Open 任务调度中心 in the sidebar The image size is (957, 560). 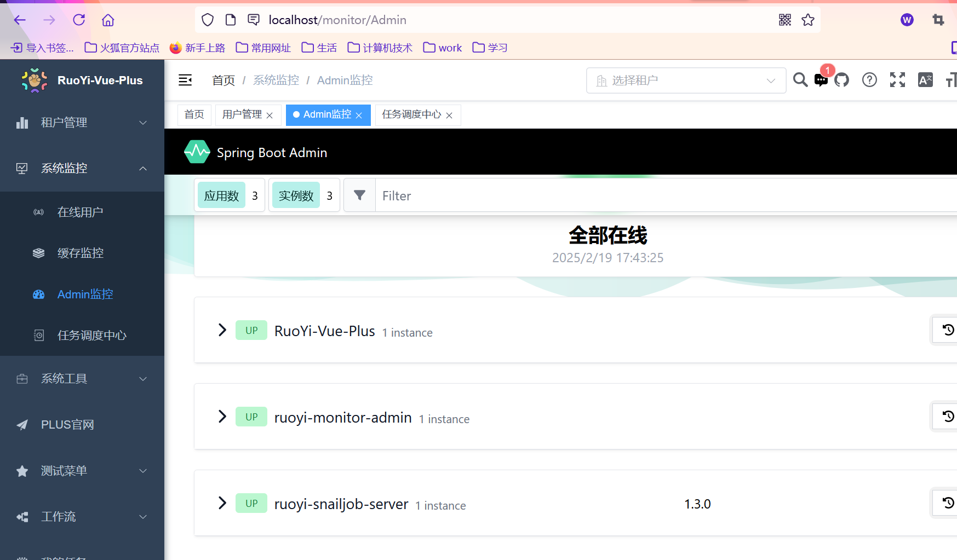[82, 335]
